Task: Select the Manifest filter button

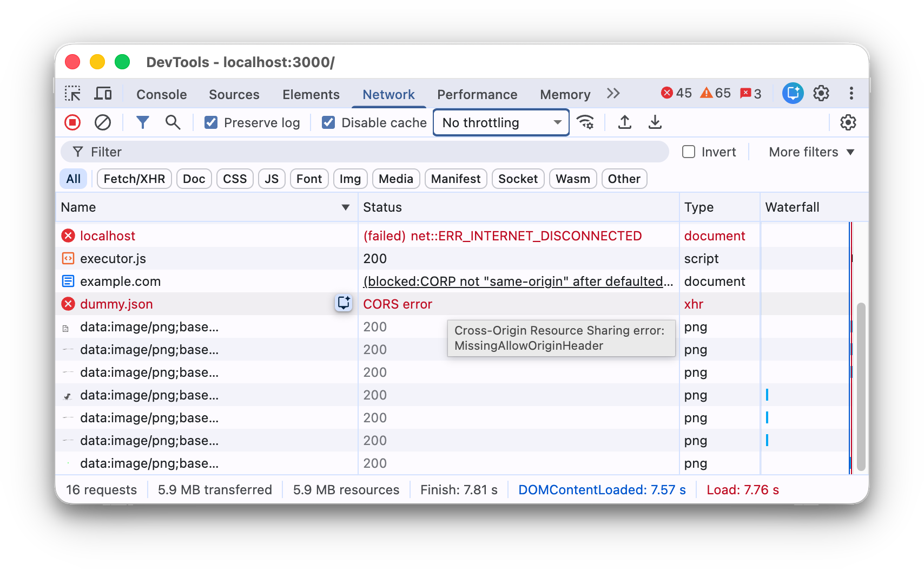Action: click(x=456, y=179)
